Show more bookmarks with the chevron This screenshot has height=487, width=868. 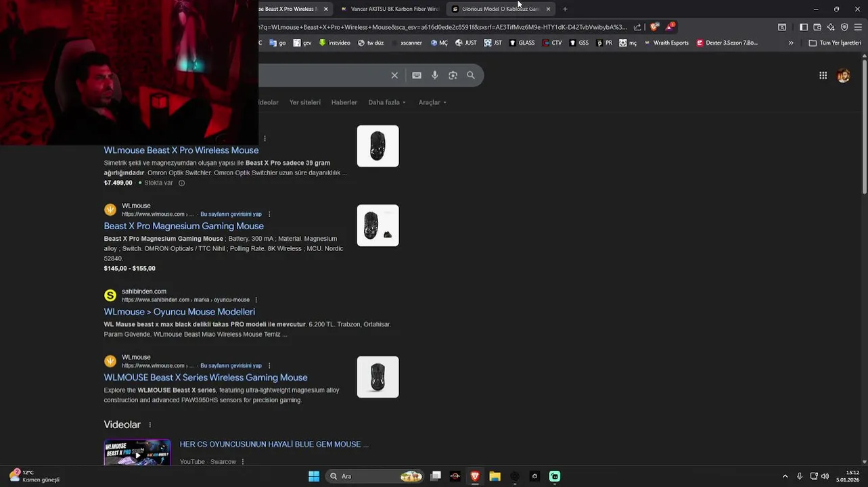click(x=791, y=43)
